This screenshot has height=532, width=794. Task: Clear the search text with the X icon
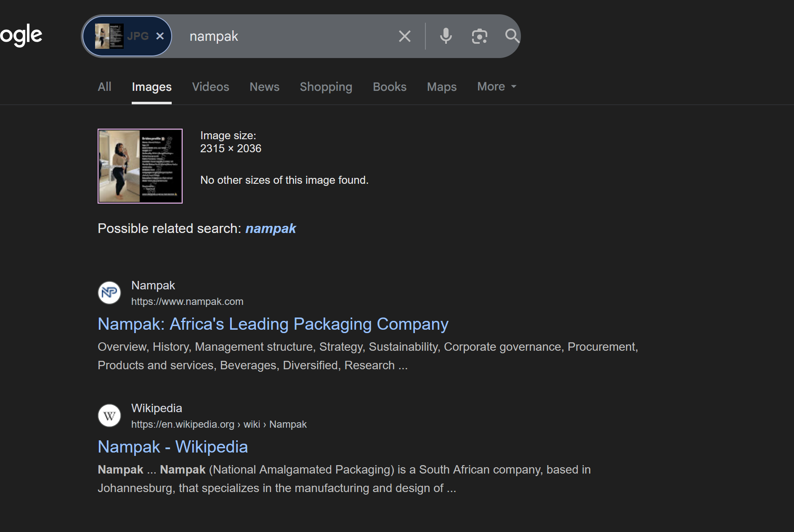[x=404, y=36]
